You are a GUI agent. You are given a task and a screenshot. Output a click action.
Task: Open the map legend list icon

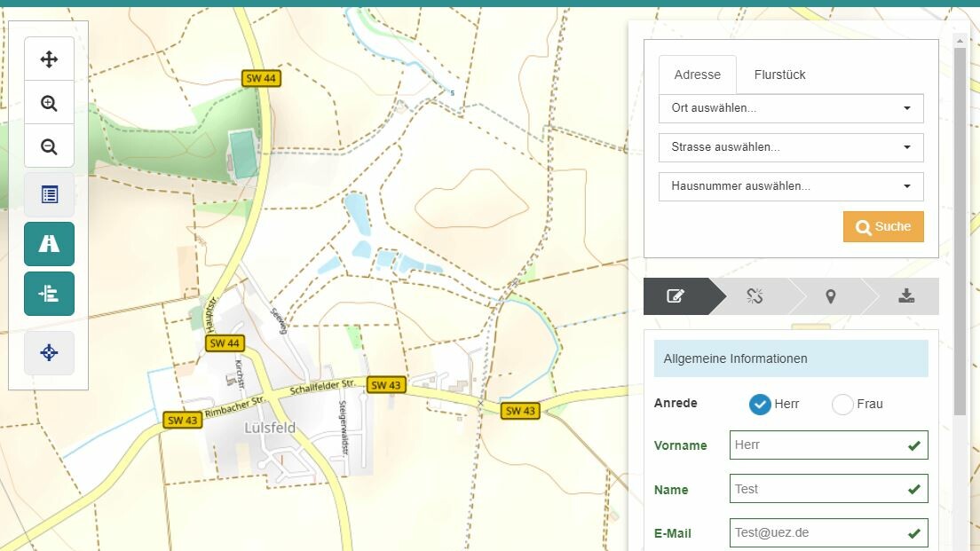tap(49, 194)
